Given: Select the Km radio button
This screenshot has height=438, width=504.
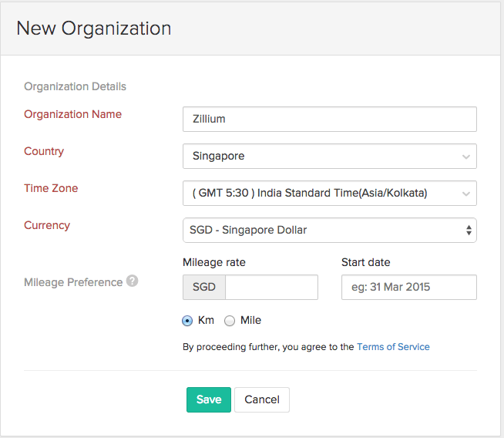Looking at the screenshot, I should 187,321.
